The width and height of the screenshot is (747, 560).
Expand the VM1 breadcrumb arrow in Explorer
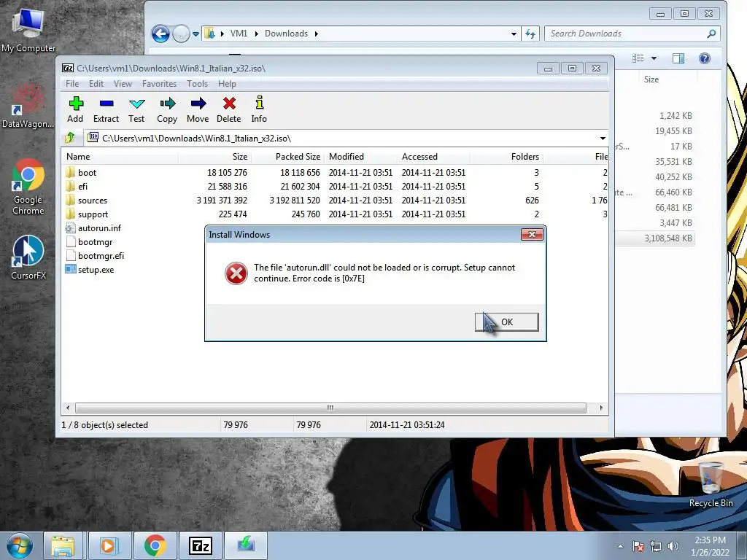pyautogui.click(x=256, y=34)
